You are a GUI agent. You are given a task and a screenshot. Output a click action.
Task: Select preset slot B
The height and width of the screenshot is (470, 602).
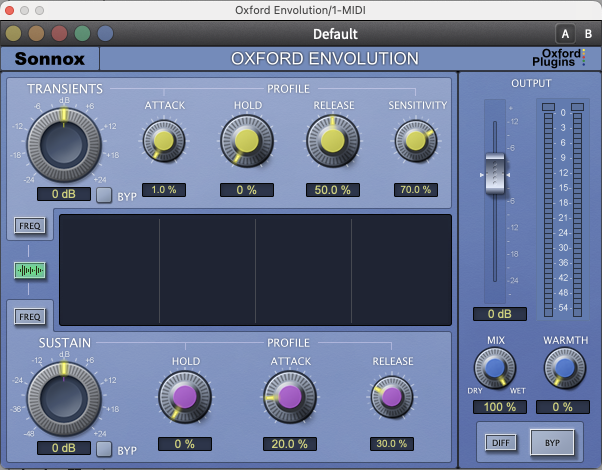(588, 34)
